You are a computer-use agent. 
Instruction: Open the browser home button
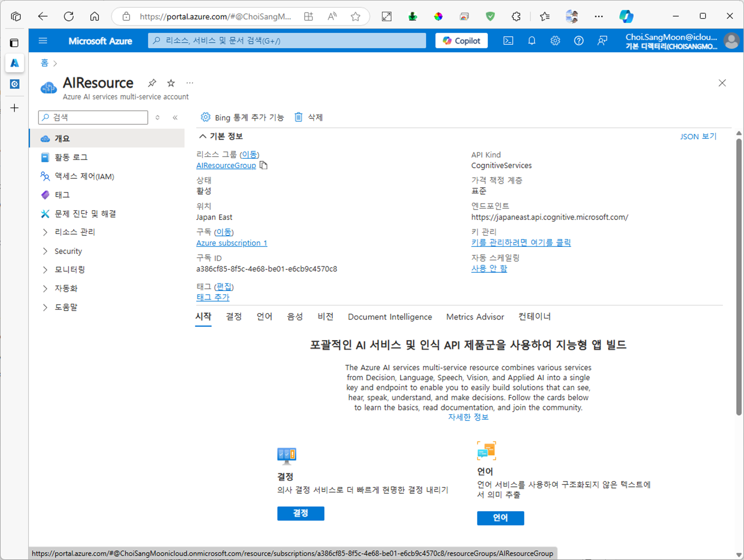(95, 16)
